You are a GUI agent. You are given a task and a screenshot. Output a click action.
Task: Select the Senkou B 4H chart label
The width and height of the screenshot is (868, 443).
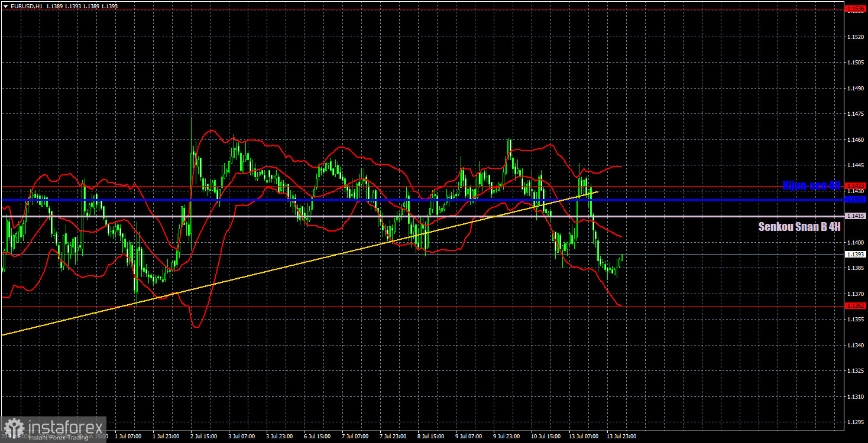pyautogui.click(x=799, y=226)
